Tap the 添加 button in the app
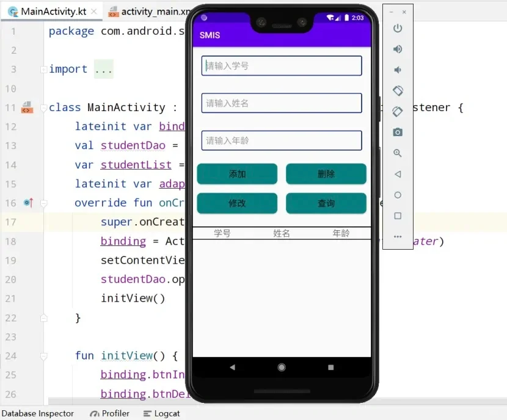The width and height of the screenshot is (507, 420). pyautogui.click(x=237, y=174)
